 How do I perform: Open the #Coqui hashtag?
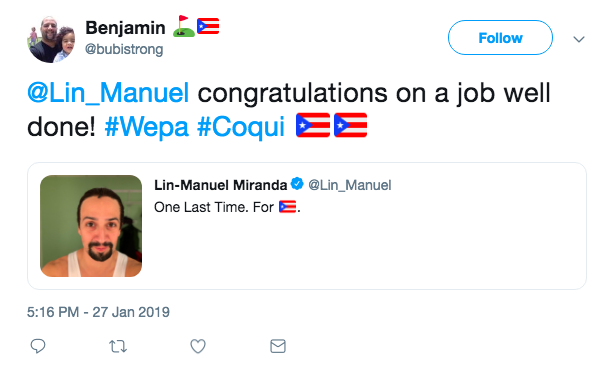241,127
